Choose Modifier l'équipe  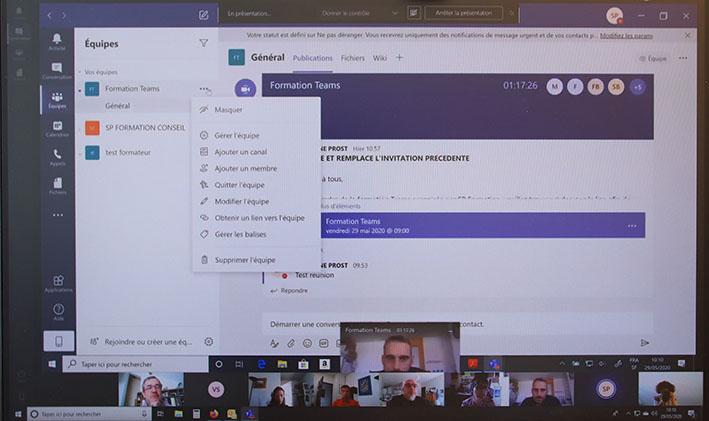coord(256,201)
